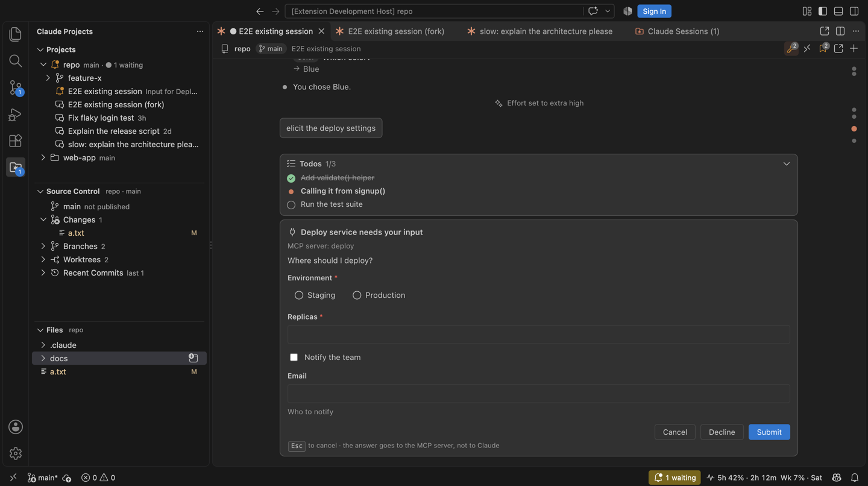Click the inward-arrows collapse icon in session header

coord(807,49)
